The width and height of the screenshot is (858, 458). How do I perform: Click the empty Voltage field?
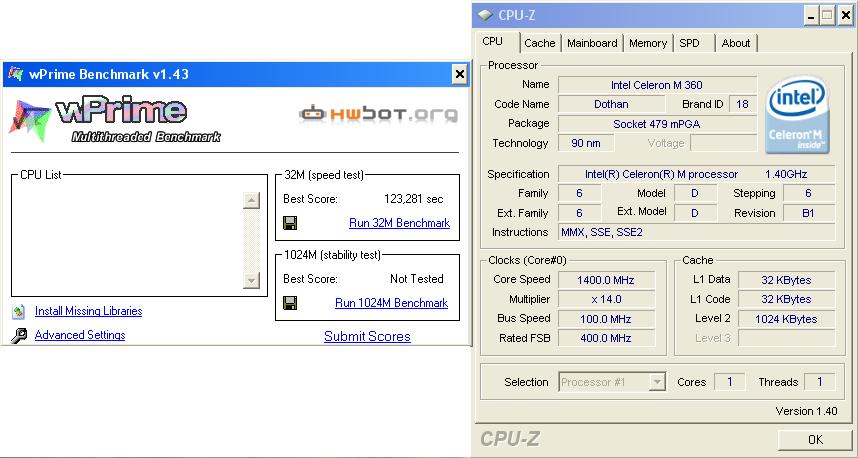[723, 143]
